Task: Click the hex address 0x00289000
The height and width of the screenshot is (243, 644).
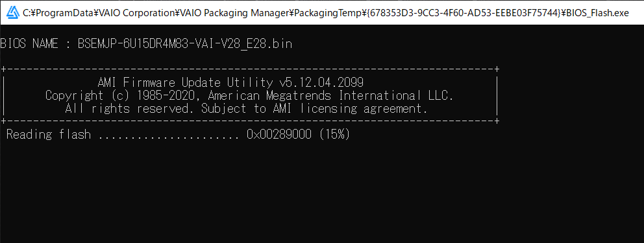Action: [x=279, y=134]
